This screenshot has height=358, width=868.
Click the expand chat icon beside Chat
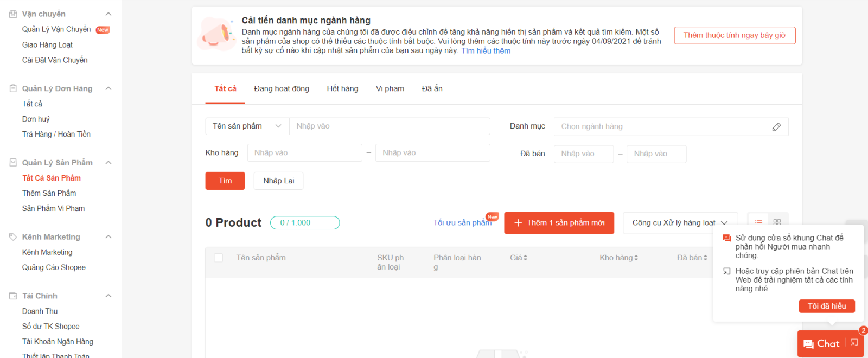pyautogui.click(x=854, y=343)
